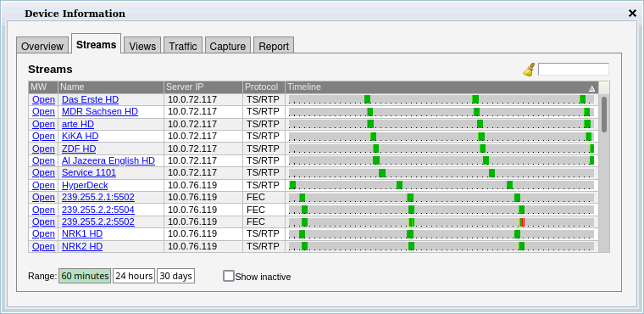Select the ZDF HD stream link
This screenshot has width=644, height=314.
point(79,149)
